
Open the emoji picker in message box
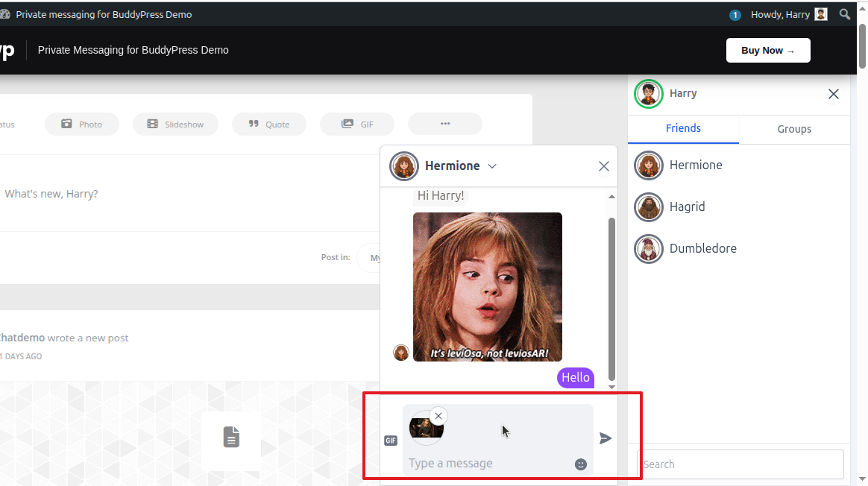tap(581, 464)
